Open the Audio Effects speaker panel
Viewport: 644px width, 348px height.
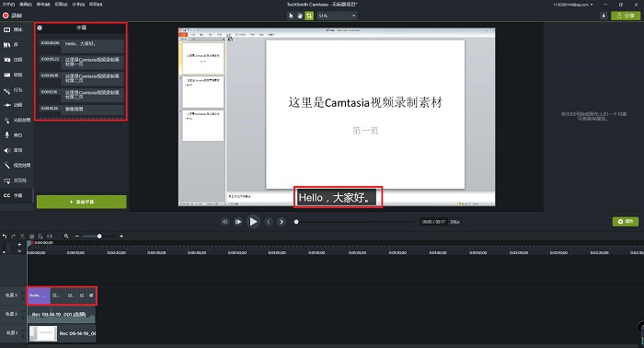tap(12, 150)
